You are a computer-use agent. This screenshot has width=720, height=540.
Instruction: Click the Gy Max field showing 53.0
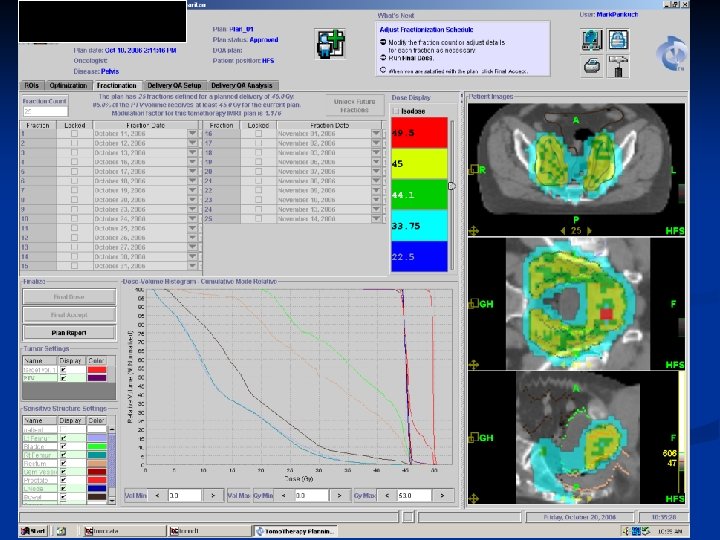click(x=414, y=495)
